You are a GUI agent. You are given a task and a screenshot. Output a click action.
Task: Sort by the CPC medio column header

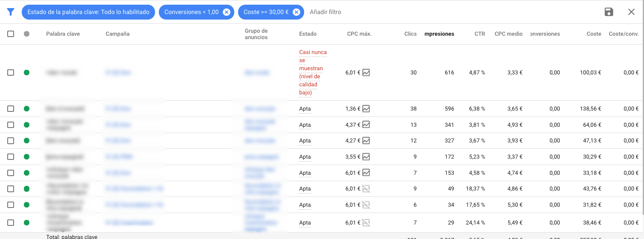(x=509, y=34)
